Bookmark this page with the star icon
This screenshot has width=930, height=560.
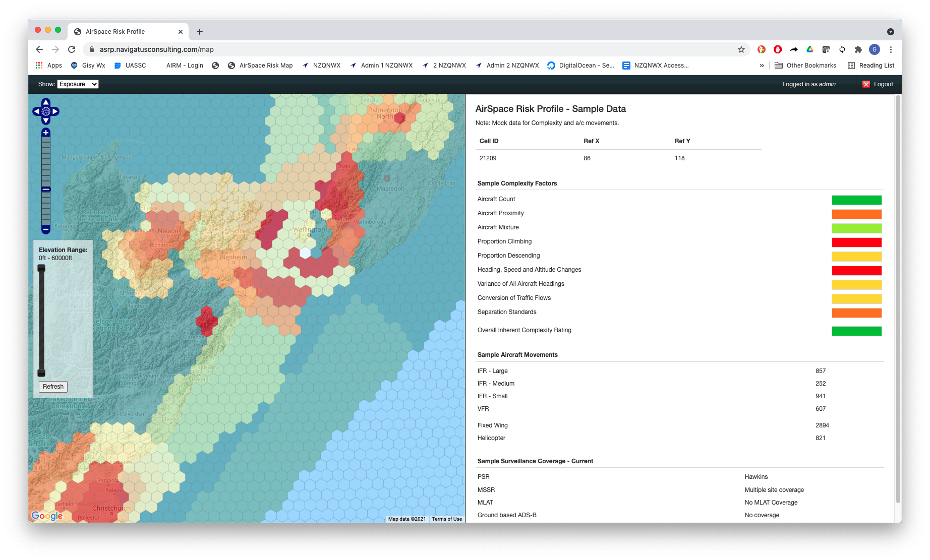[741, 49]
